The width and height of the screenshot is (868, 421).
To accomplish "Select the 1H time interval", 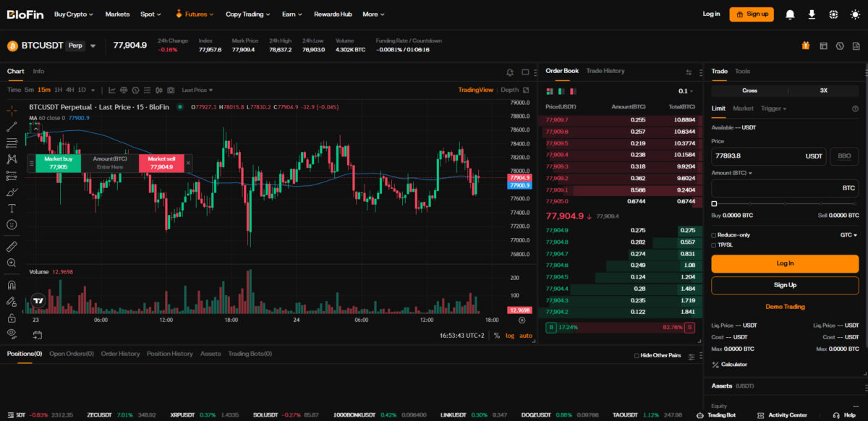I will click(x=59, y=90).
